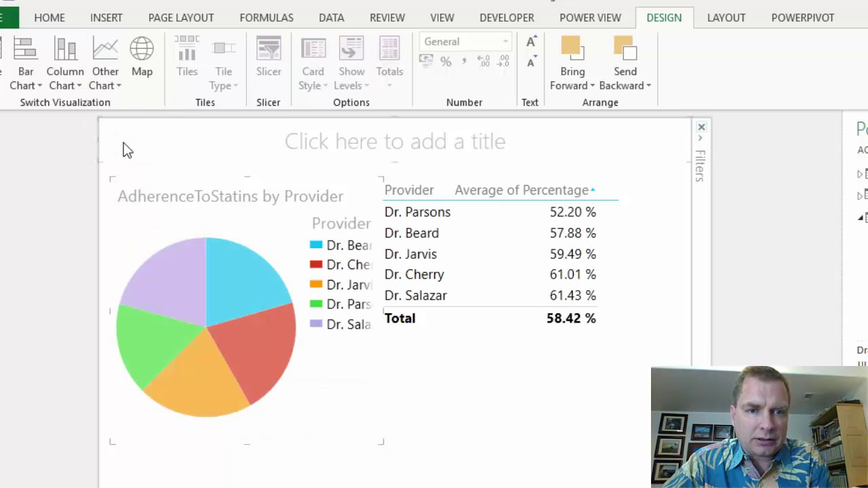Convert the visualization to a Map
This screenshot has height=488, width=868.
point(142,58)
